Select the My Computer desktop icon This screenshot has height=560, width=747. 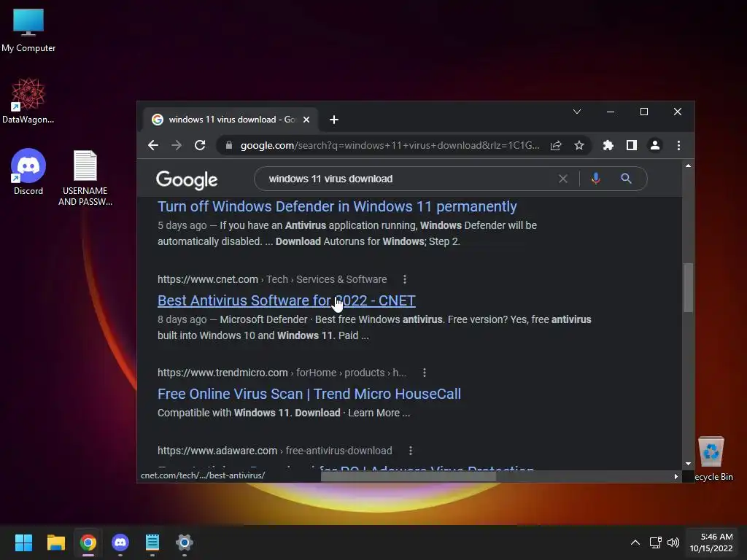tap(28, 30)
